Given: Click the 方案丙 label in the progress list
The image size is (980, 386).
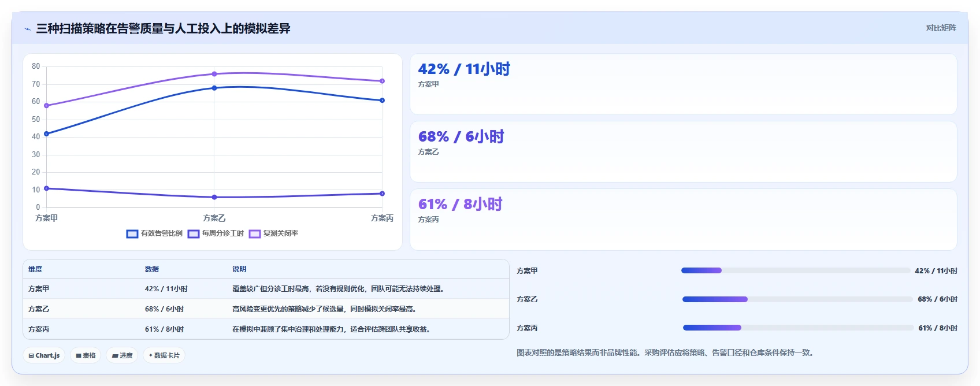Looking at the screenshot, I should [x=527, y=328].
